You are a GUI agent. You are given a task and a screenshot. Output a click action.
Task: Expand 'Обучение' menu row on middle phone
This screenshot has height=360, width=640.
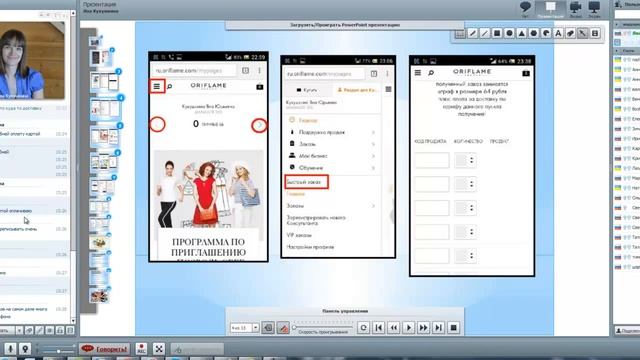coord(332,168)
